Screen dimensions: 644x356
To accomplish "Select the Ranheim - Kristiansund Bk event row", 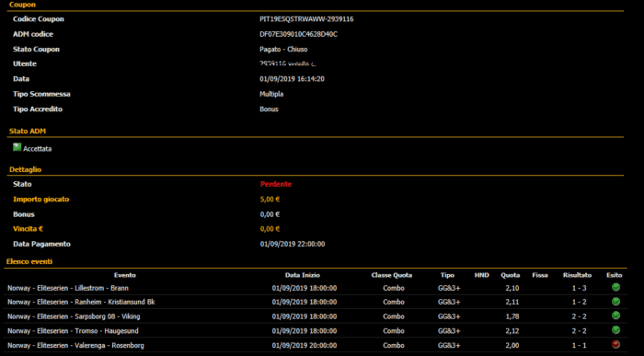I will coord(316,303).
